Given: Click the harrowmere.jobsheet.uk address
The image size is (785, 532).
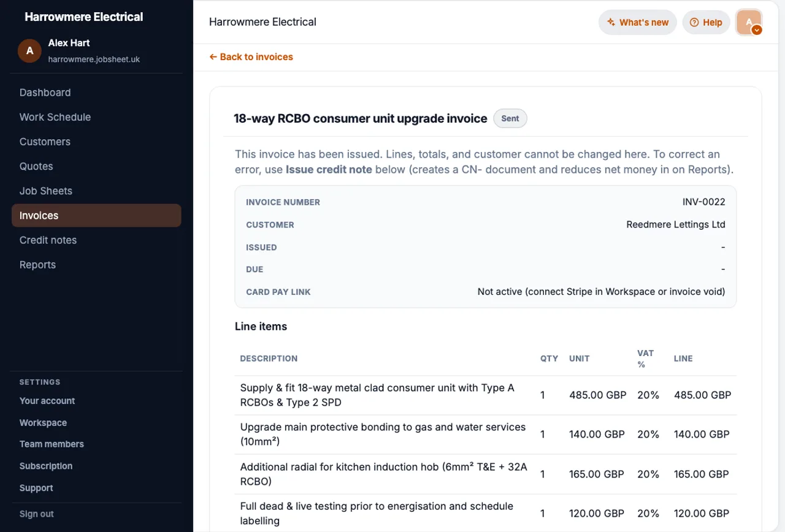Looking at the screenshot, I should [94, 59].
